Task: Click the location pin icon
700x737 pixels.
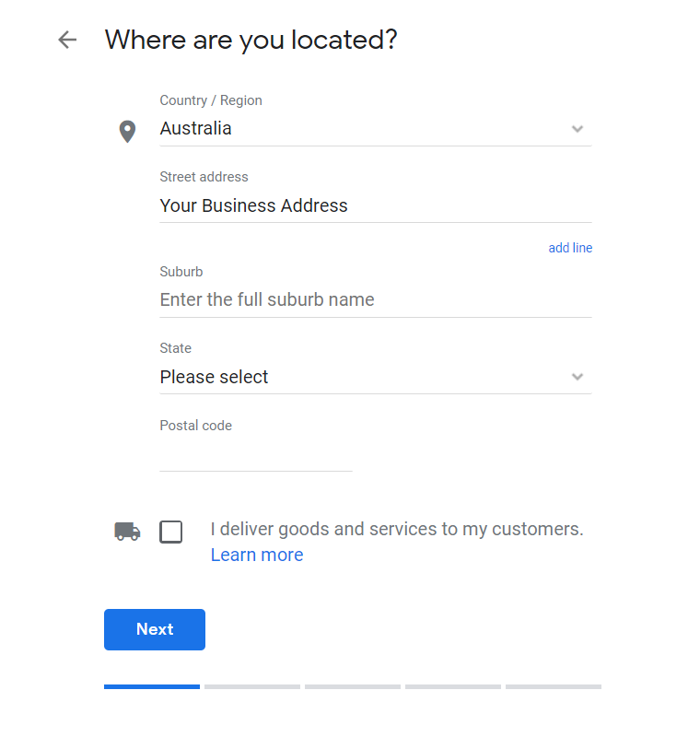Action: point(127,132)
